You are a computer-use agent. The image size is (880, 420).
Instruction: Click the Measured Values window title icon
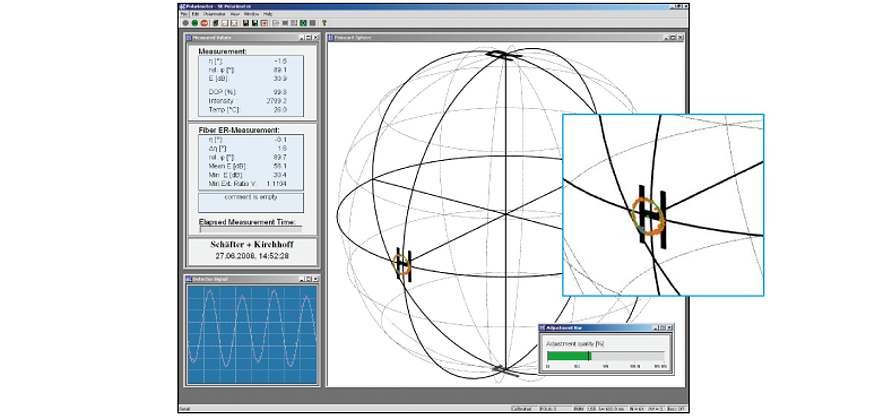coord(187,38)
